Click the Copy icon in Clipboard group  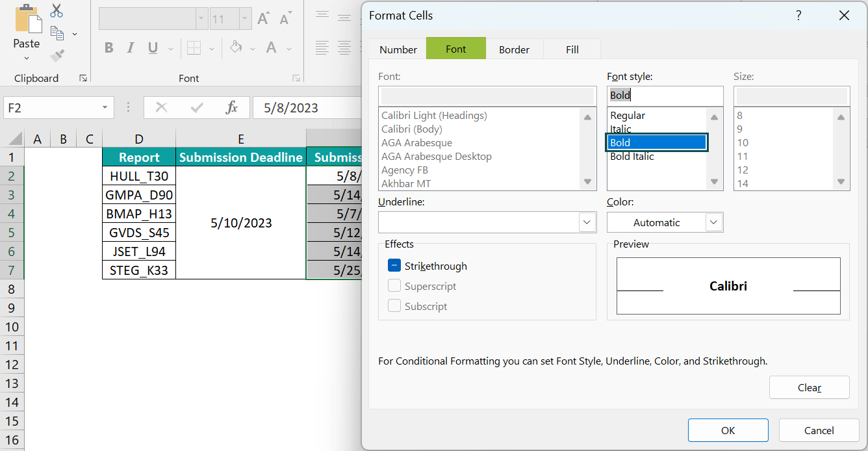point(57,32)
